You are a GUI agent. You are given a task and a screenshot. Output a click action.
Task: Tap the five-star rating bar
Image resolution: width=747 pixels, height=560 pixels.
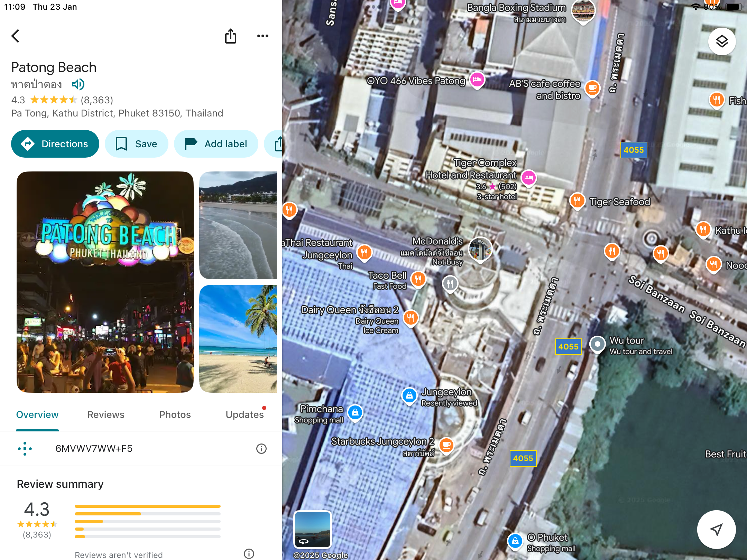148,506
